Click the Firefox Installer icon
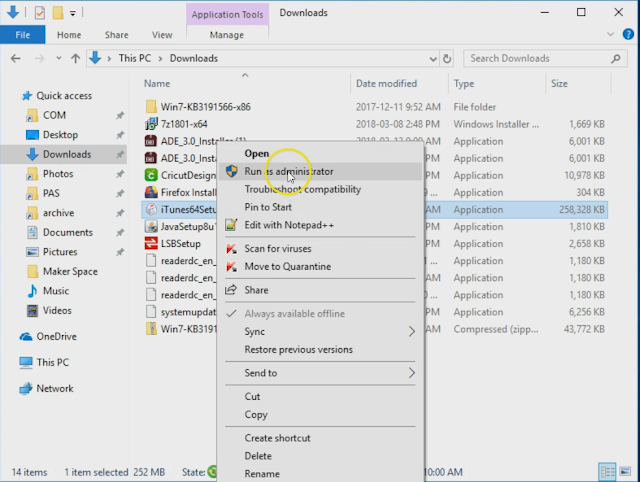 click(151, 192)
